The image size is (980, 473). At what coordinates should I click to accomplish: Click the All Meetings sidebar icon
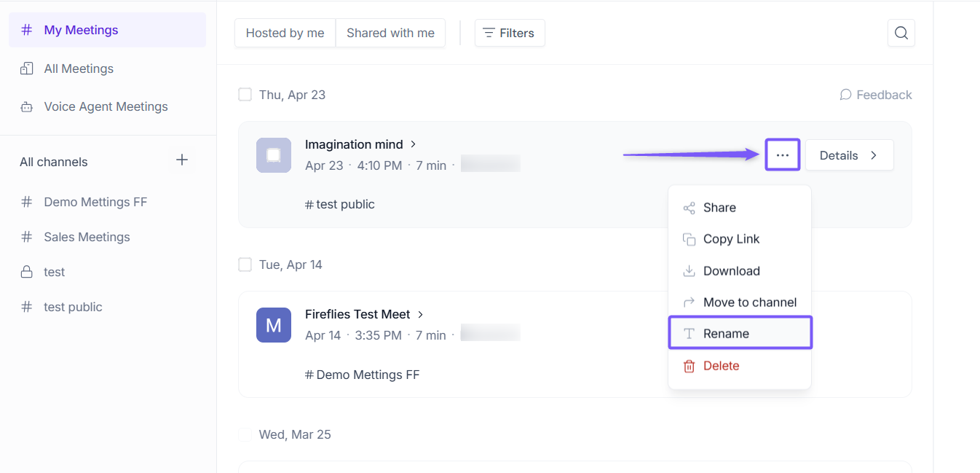(x=27, y=69)
